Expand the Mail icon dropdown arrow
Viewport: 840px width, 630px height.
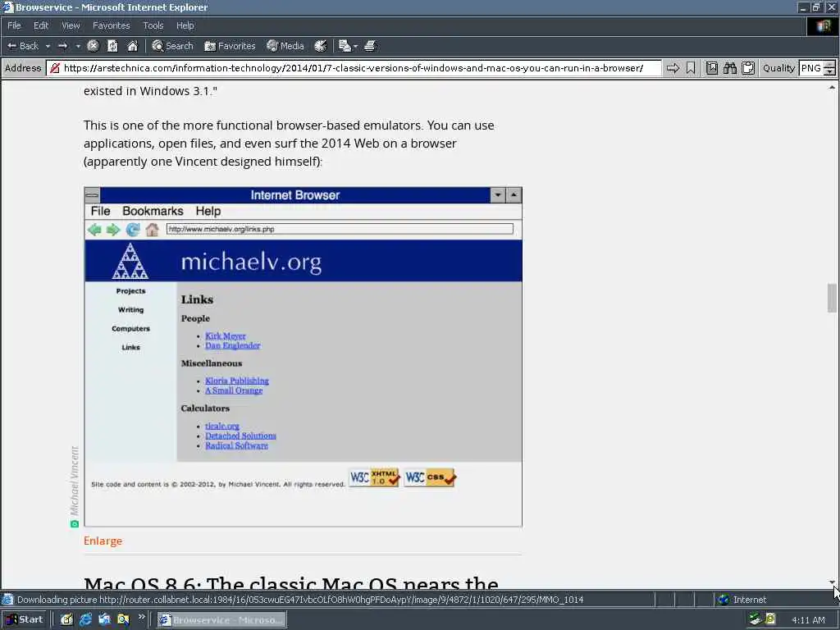(x=356, y=47)
